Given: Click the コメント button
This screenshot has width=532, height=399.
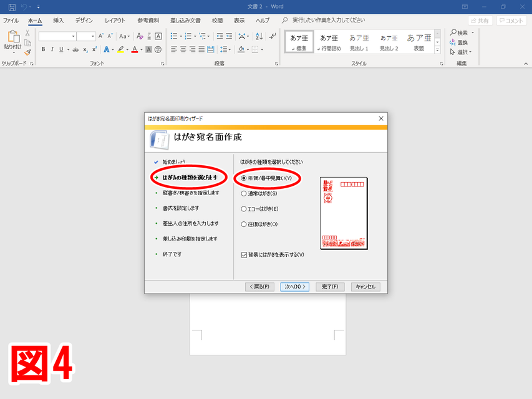Looking at the screenshot, I should (x=511, y=21).
